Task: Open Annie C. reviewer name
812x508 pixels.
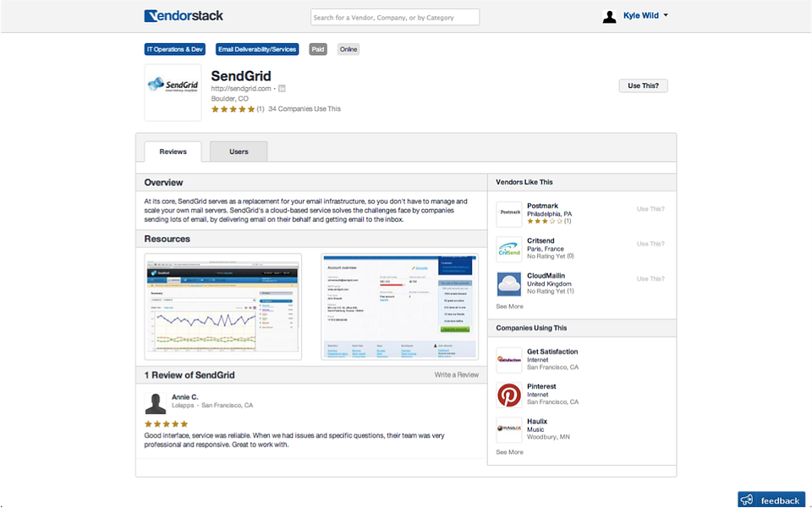Action: point(185,397)
